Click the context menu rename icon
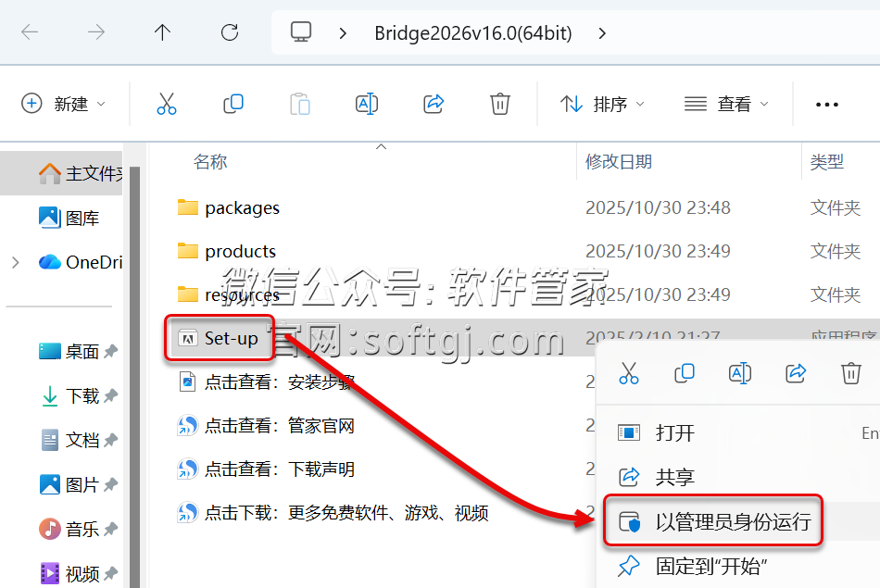 (740, 373)
